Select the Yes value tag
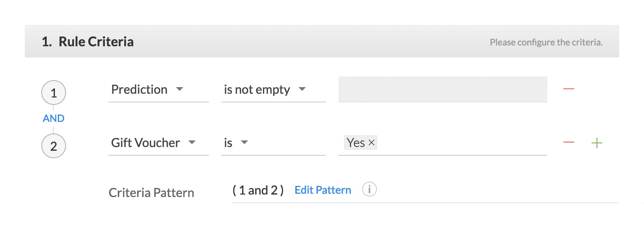Screen dimensions: 644x228 tap(356, 143)
